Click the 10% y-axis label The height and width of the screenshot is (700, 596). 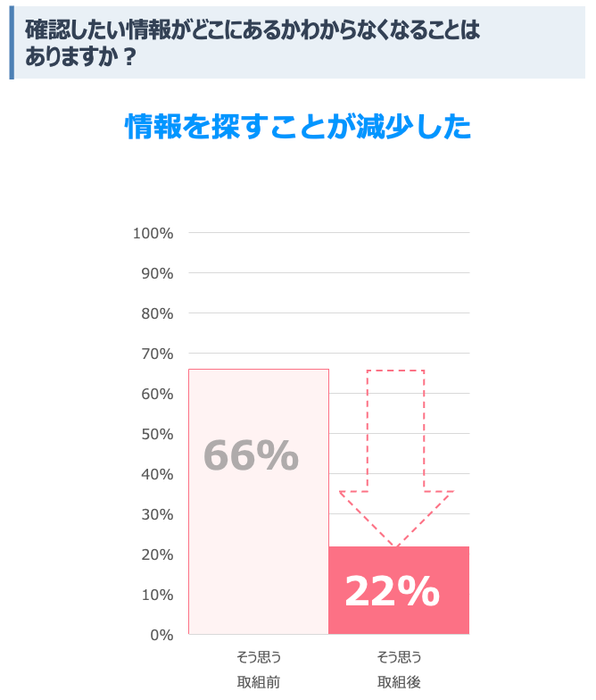coord(157,595)
